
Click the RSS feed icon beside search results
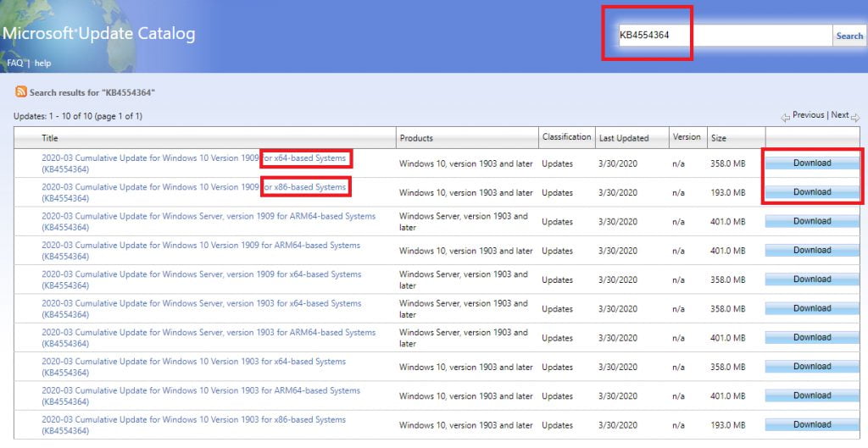coord(21,91)
